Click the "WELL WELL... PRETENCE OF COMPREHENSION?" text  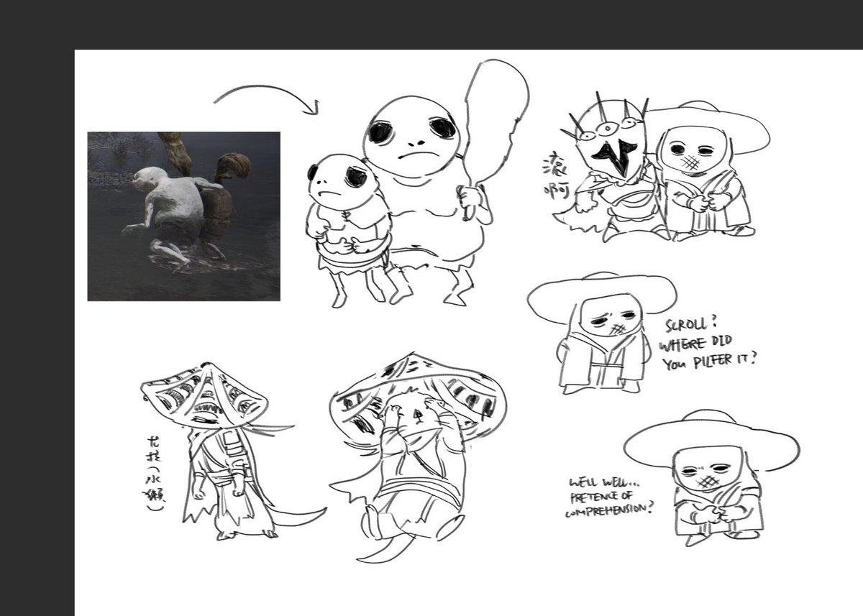pyautogui.click(x=610, y=498)
